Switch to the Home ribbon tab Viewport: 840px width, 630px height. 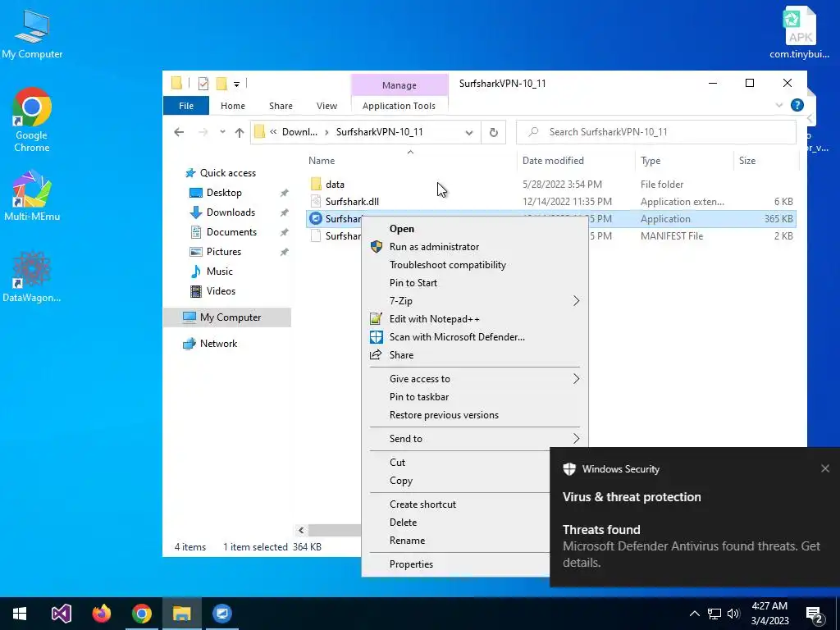[232, 106]
